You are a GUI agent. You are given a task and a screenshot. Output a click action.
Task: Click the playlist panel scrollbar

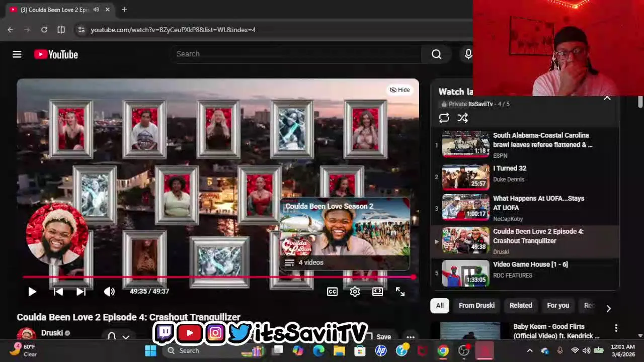pos(640,102)
